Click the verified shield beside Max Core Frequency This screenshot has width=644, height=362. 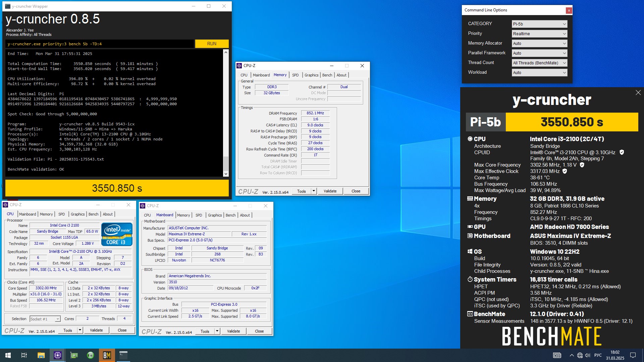point(582,165)
